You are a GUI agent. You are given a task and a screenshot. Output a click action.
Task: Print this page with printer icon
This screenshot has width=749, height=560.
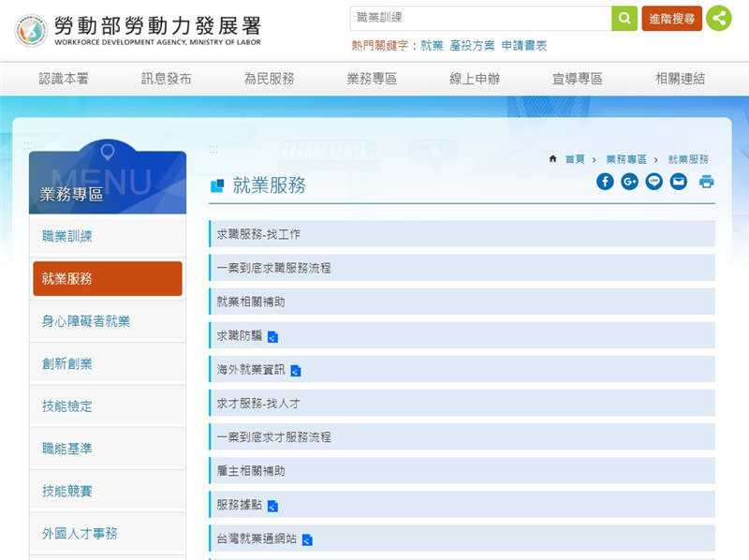pyautogui.click(x=707, y=182)
